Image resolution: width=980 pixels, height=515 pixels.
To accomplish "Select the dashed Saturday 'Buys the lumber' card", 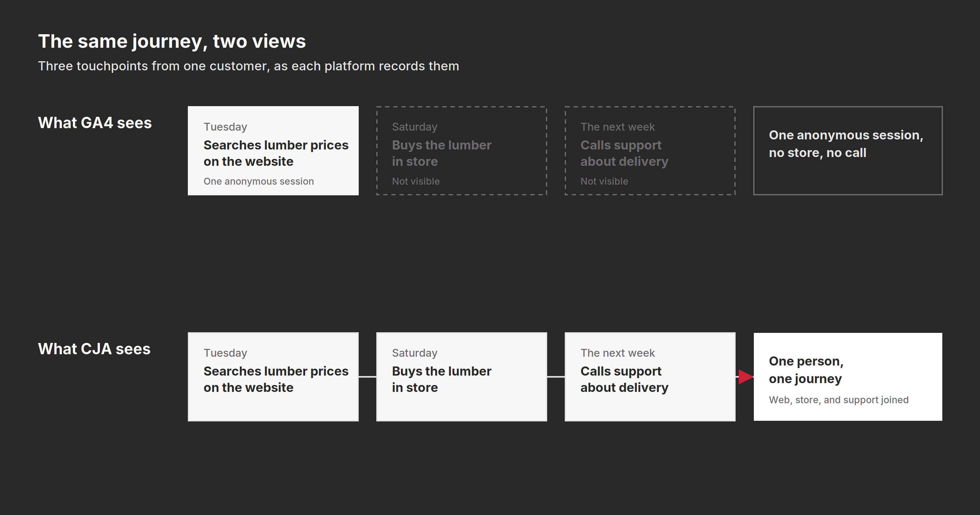I will tap(461, 151).
